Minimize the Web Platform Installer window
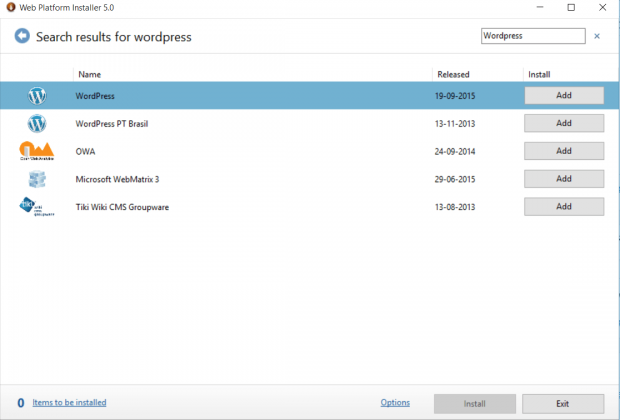The image size is (620, 420). (540, 7)
